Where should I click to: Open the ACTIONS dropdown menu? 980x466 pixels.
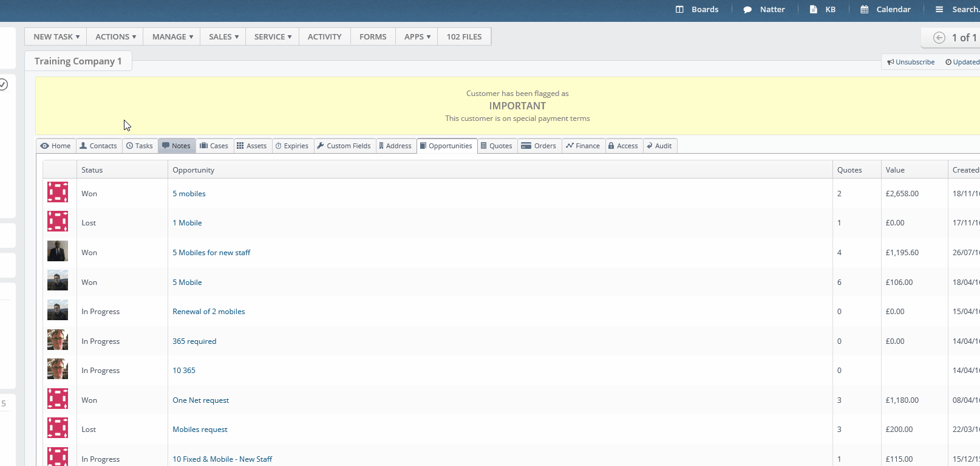click(115, 36)
